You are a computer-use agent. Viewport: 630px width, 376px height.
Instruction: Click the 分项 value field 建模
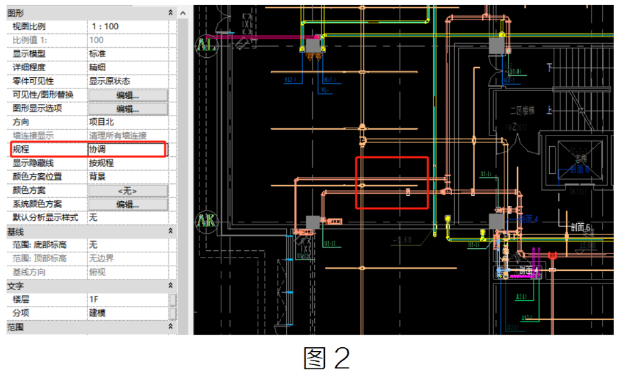coord(128,313)
